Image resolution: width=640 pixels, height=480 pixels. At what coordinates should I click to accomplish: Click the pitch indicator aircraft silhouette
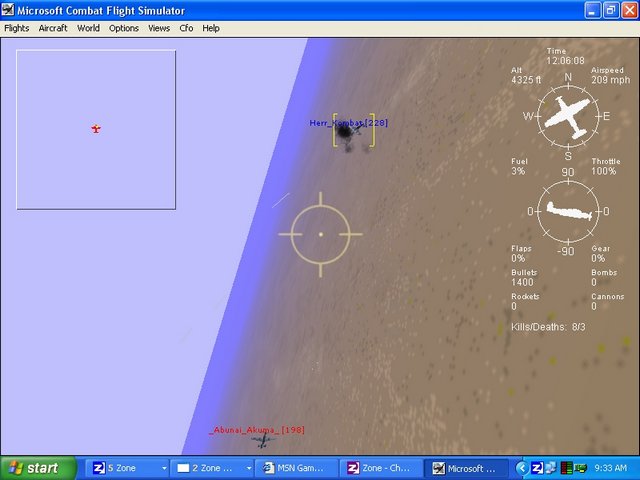(x=569, y=211)
